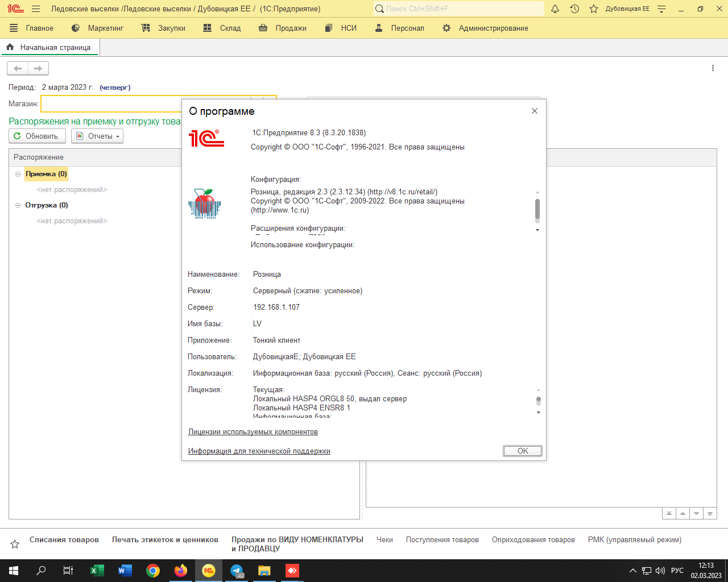This screenshot has width=728, height=582.
Task: Open Продажи по ВИДУ НОМЕНКЛАТУРЫ и ПРОДАВЦУ report
Action: [x=297, y=544]
